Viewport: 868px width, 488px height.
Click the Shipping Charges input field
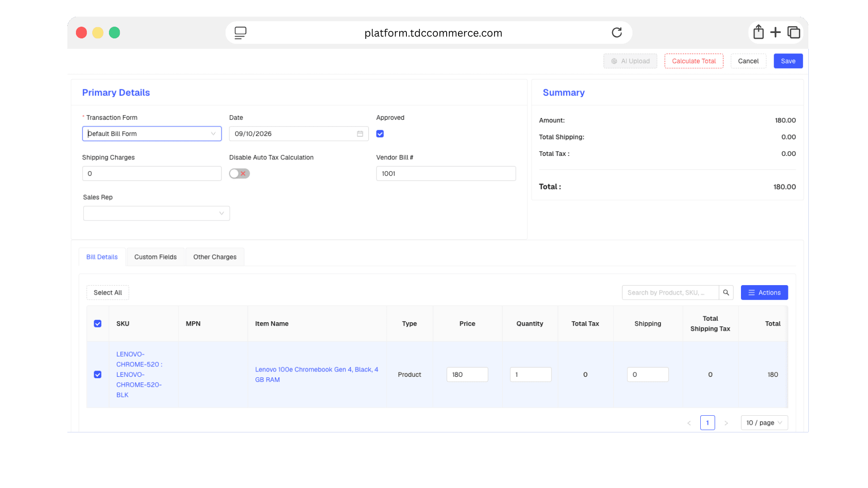[152, 174]
